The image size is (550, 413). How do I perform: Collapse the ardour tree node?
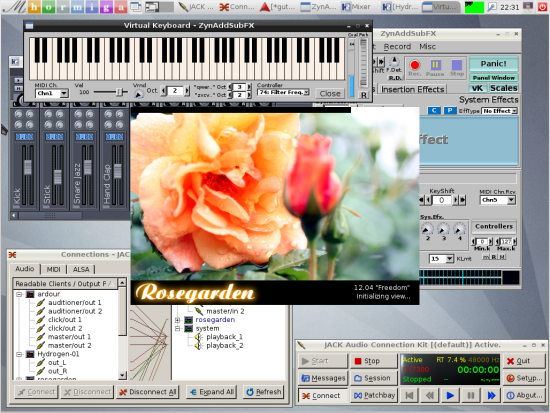[20, 294]
